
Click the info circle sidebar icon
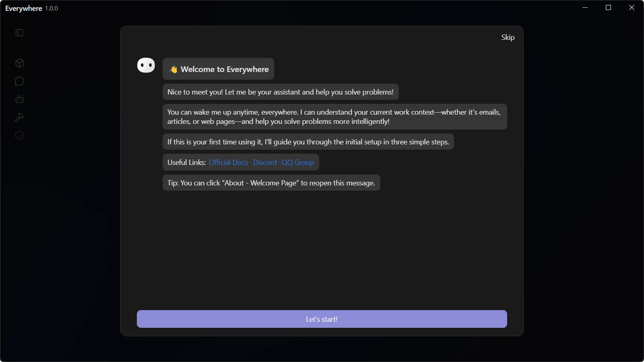19,136
